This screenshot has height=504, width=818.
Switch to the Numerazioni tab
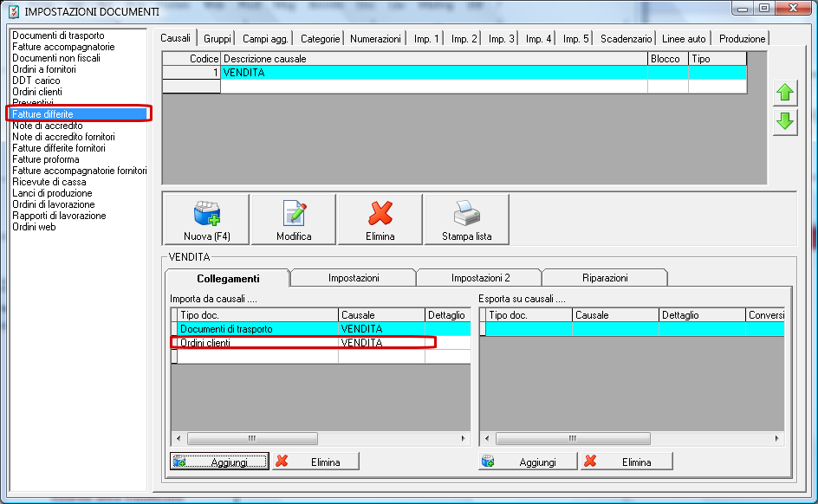(x=375, y=39)
